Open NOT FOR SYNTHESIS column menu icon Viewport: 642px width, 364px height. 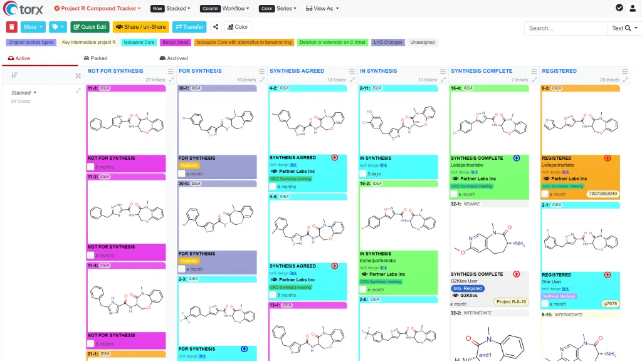[x=171, y=71]
